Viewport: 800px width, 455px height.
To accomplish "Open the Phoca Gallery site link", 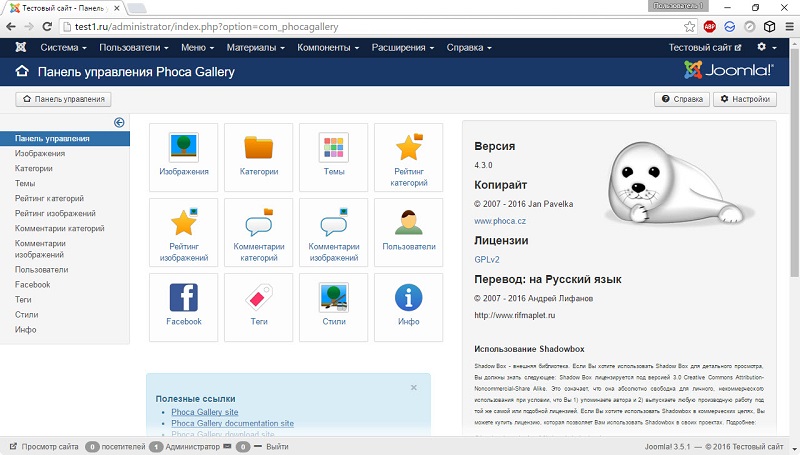I will [x=205, y=412].
